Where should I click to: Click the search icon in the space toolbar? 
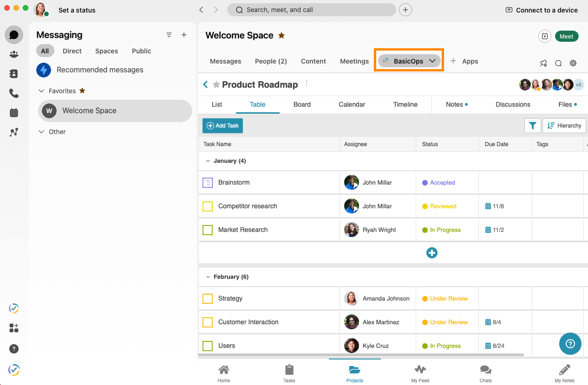[558, 63]
